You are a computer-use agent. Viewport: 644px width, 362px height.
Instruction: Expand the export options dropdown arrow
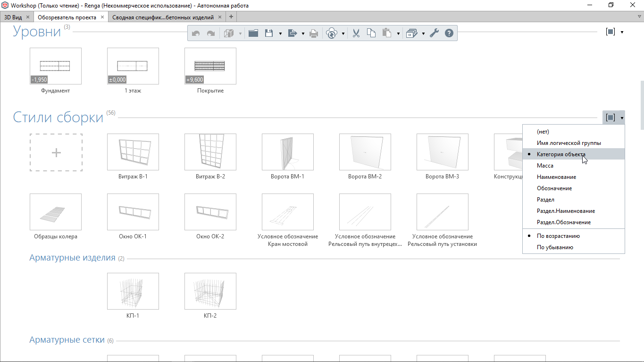point(303,34)
